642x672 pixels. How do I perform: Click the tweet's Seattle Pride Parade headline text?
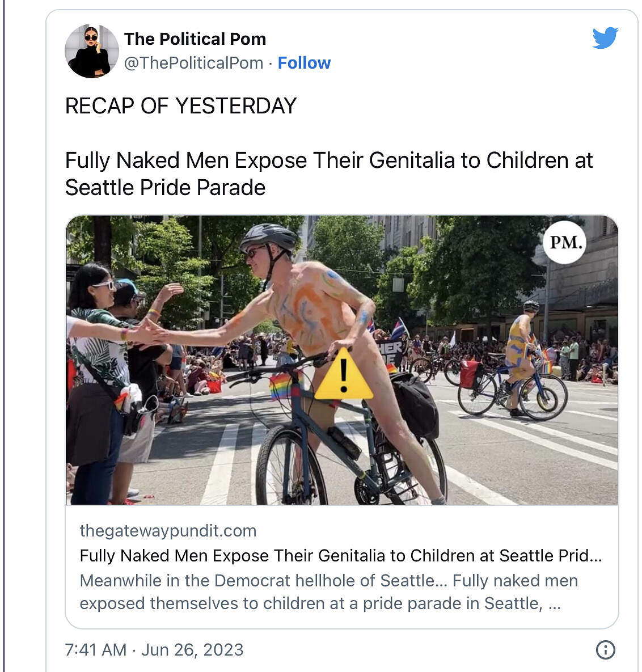pyautogui.click(x=328, y=174)
